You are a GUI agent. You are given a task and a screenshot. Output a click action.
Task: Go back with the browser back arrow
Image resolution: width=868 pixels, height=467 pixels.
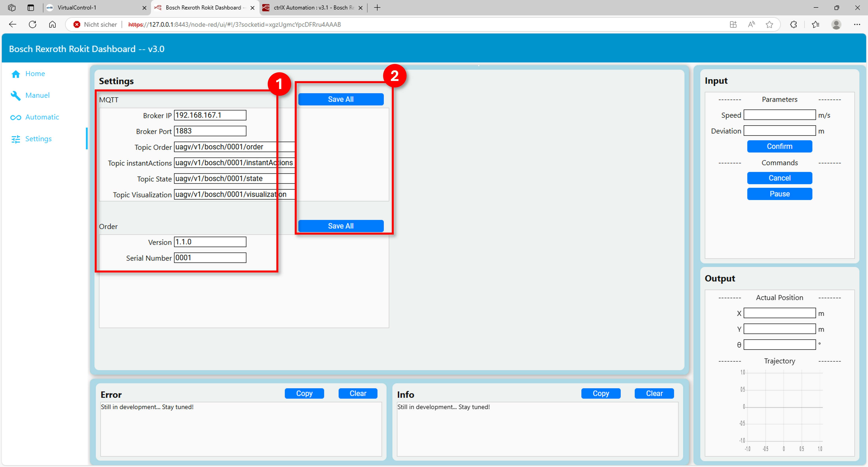point(12,24)
